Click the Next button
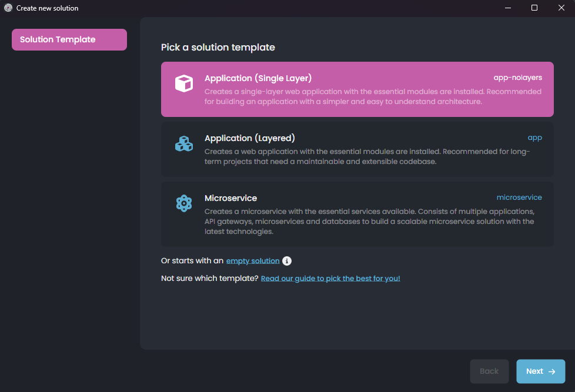 click(540, 371)
